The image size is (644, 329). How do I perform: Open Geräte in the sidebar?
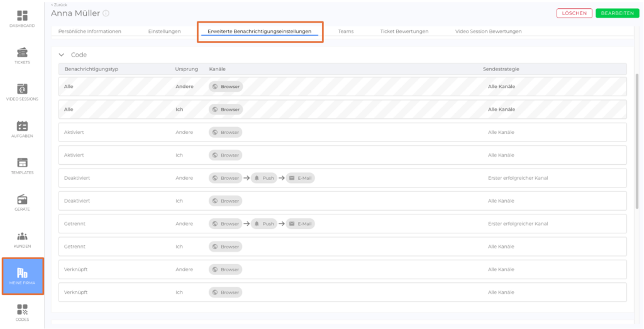tap(22, 199)
